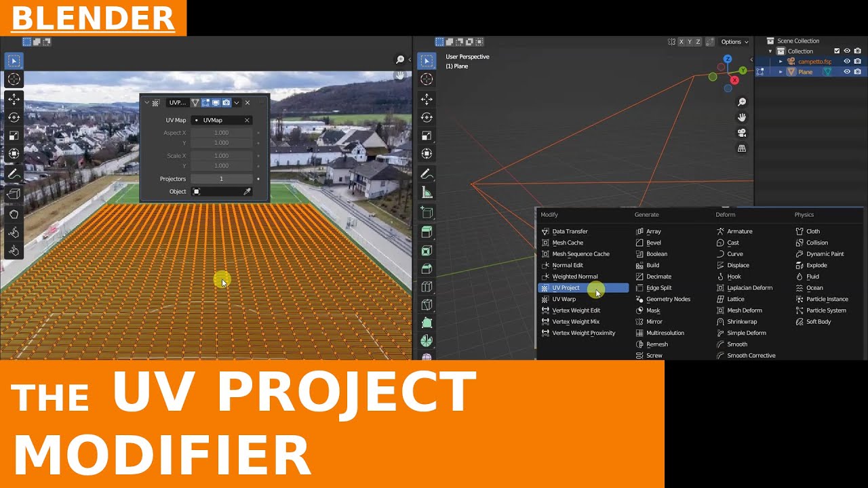Click pan hand icon in right viewport
The image size is (868, 488).
pos(742,117)
